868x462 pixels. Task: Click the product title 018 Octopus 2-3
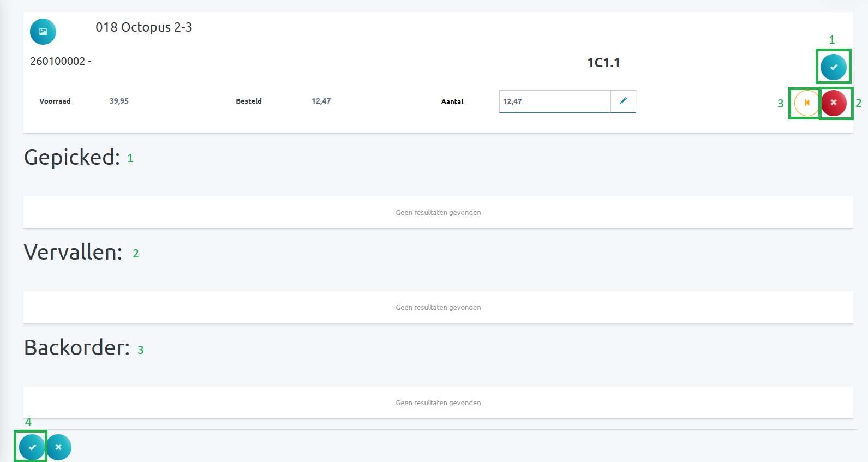[143, 27]
